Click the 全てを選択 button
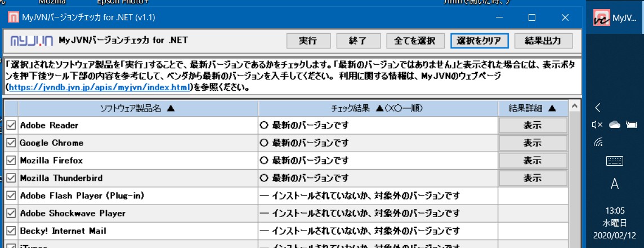The image size is (644, 248). 414,41
